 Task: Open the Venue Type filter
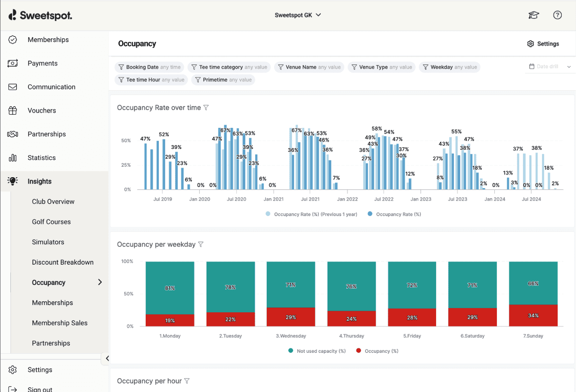tap(382, 67)
